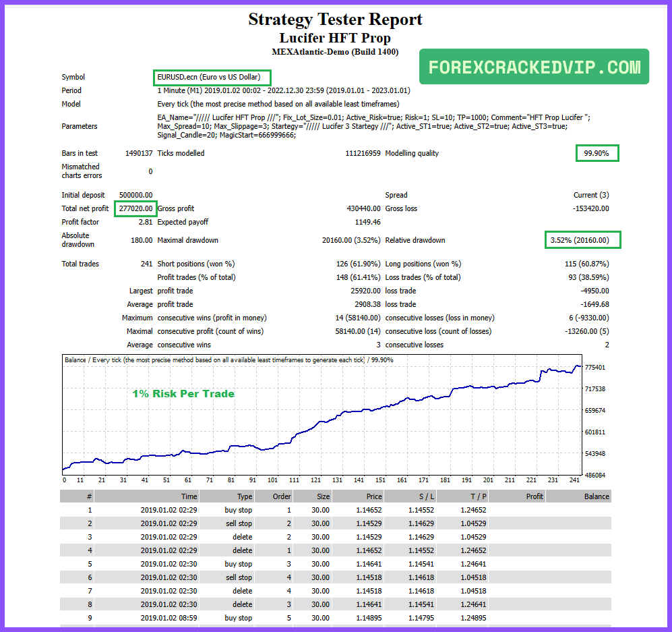Click MEXAtlantic-Demo (Build 1400) line

coord(335,52)
